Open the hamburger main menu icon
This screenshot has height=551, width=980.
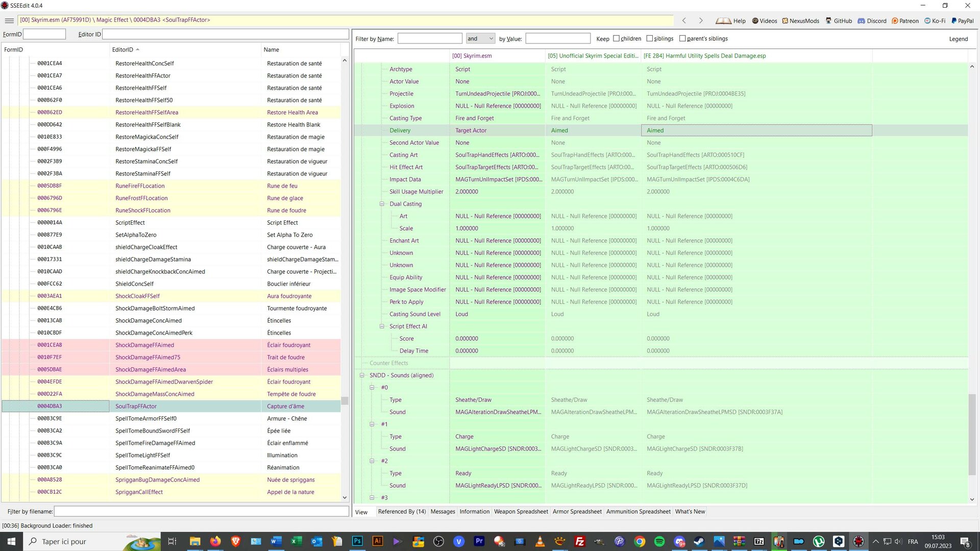pos(9,20)
